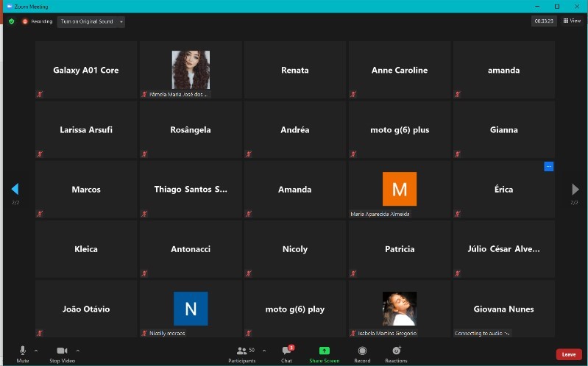Select the Andréa tile

pyautogui.click(x=295, y=129)
